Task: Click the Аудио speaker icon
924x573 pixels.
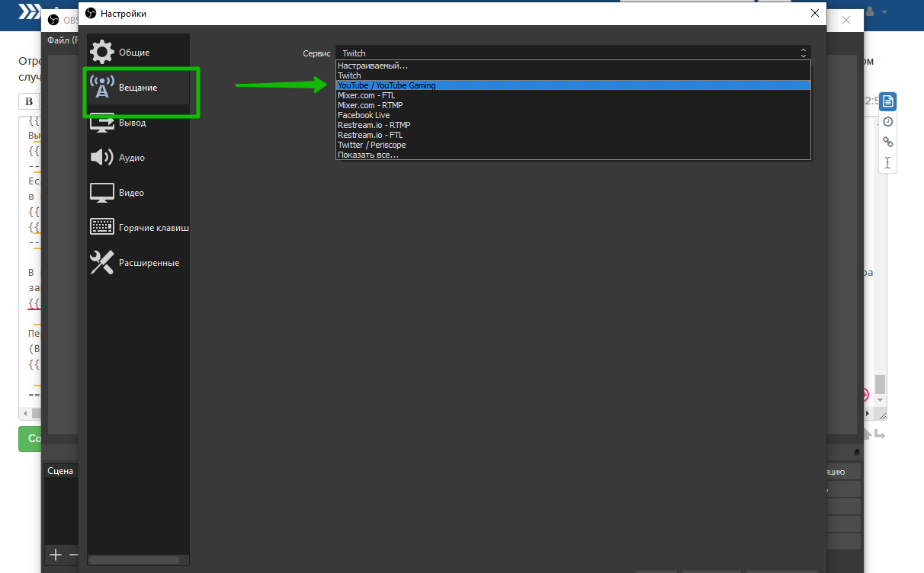Action: click(x=102, y=158)
